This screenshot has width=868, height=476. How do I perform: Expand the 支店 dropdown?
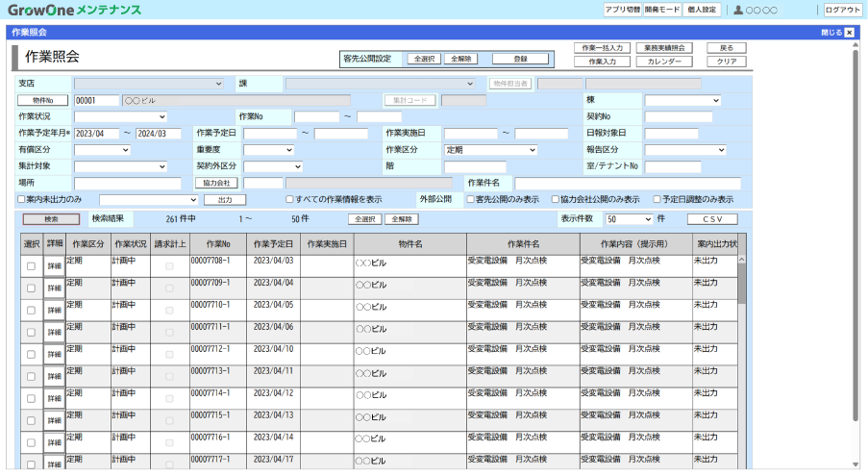[x=149, y=84]
